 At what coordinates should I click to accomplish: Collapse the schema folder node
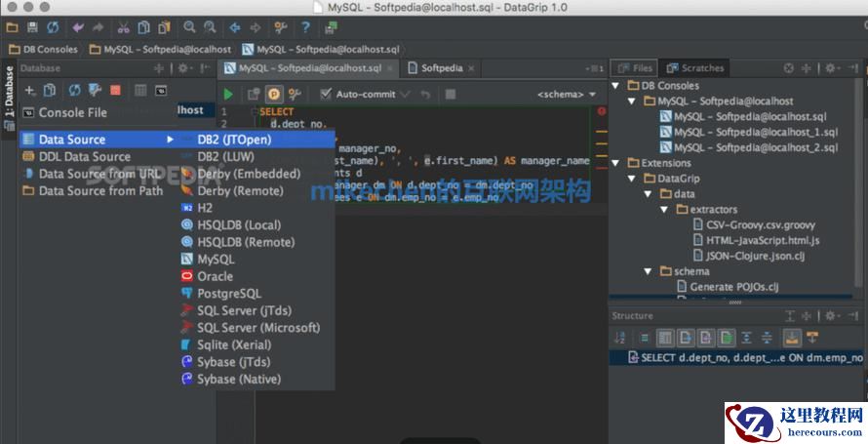pos(649,272)
